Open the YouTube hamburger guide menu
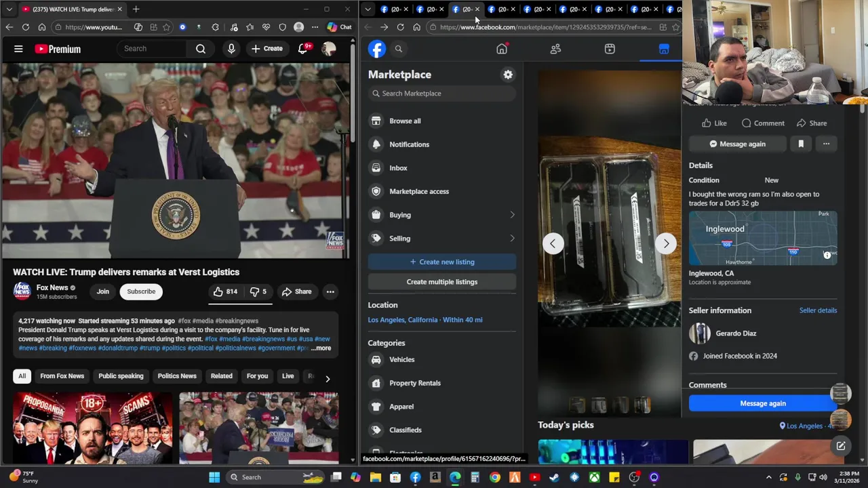Viewport: 868px width, 488px height. pyautogui.click(x=18, y=49)
